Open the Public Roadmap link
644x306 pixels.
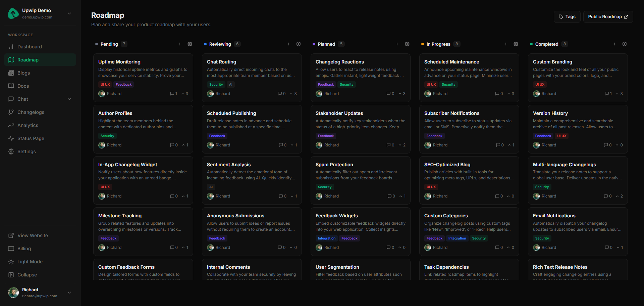click(608, 17)
